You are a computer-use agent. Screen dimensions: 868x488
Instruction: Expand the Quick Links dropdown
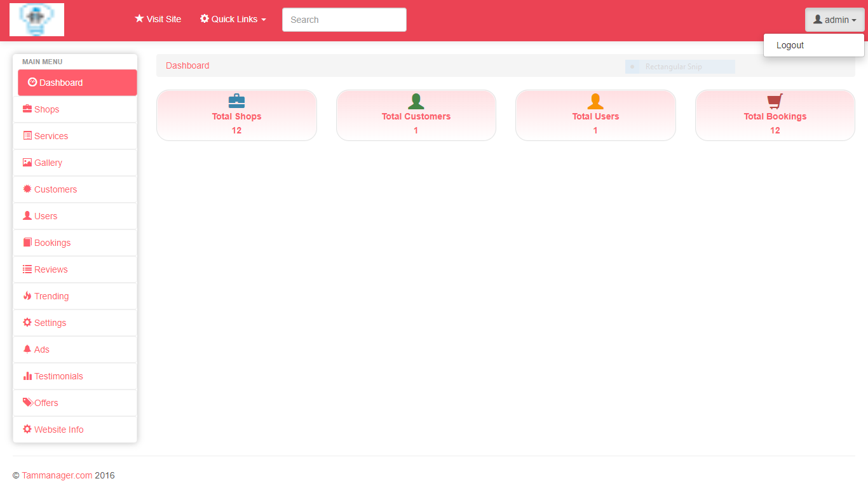point(233,20)
